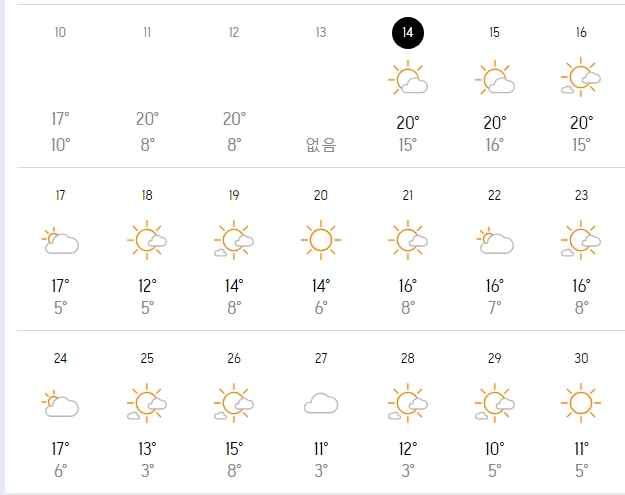
Task: Click the weather icon on day 19
Action: click(234, 240)
